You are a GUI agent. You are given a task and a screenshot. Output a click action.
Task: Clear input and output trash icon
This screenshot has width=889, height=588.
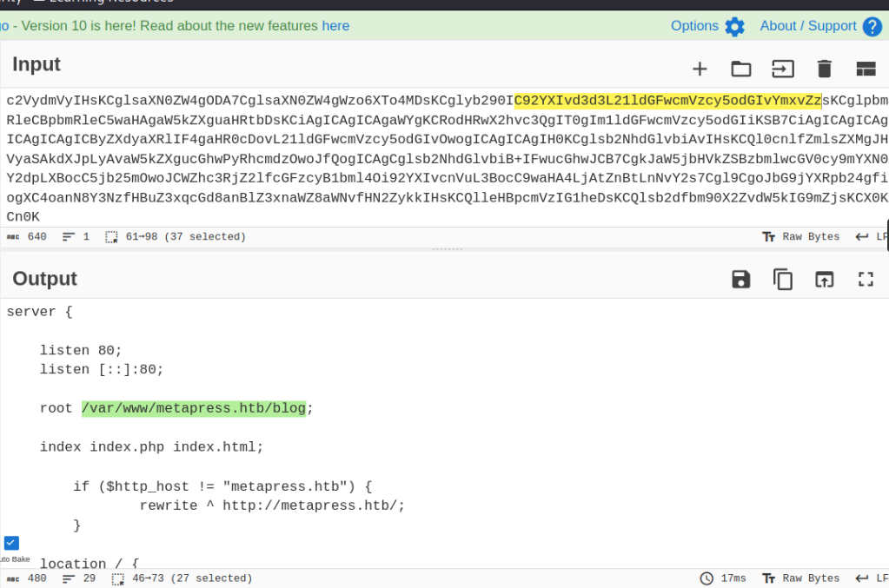click(825, 69)
